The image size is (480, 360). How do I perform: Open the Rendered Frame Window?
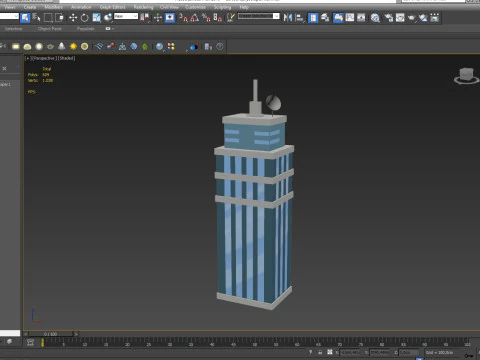pos(400,17)
